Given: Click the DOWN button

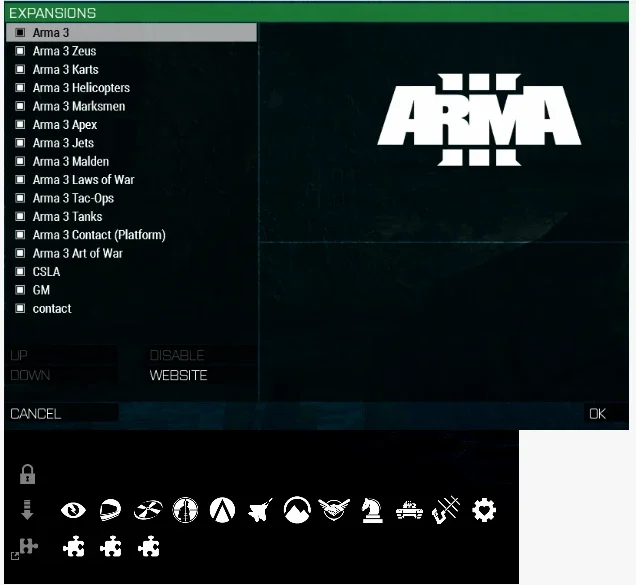Looking at the screenshot, I should [x=61, y=375].
